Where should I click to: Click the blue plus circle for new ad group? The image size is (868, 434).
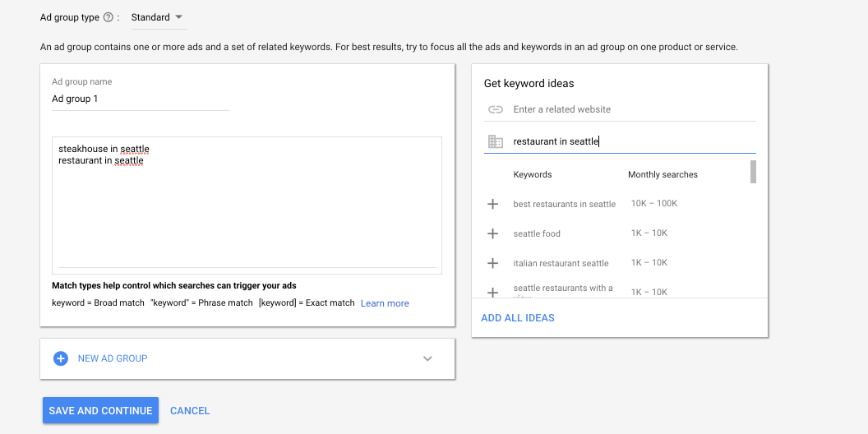pyautogui.click(x=60, y=358)
